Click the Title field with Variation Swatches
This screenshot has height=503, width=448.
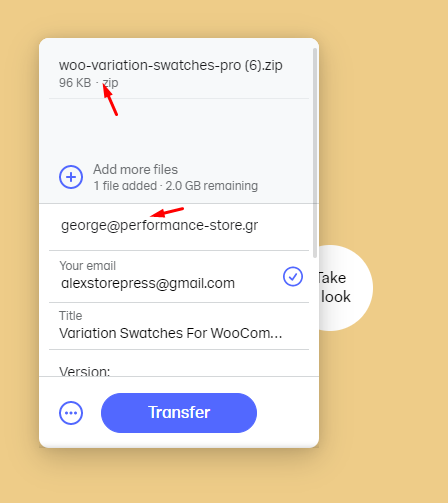point(179,326)
